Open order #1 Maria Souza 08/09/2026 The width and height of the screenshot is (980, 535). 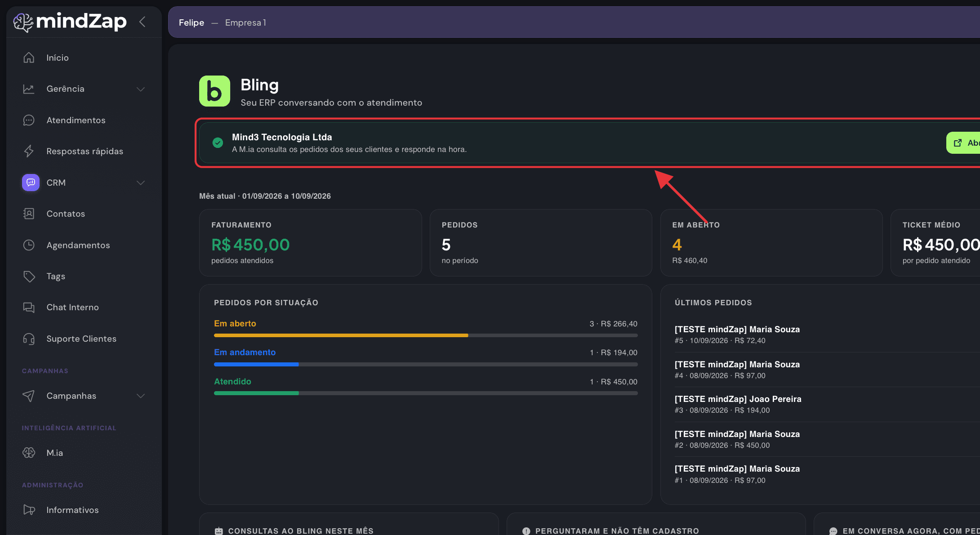click(827, 474)
